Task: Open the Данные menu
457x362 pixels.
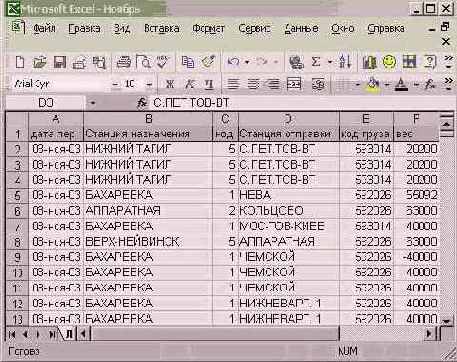Action: (302, 29)
